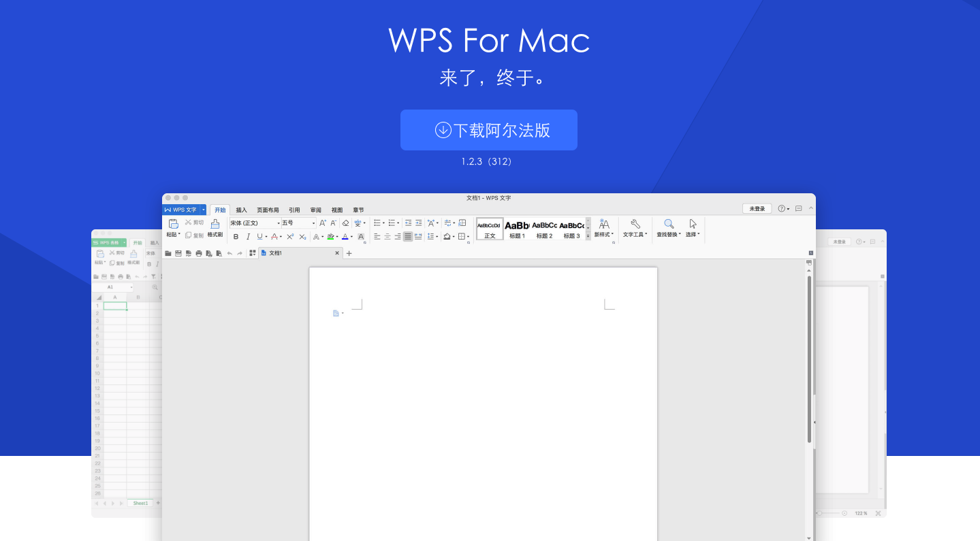Screen dimensions: 980x541
Task: Switch to the 页面布局 tab
Action: [x=268, y=210]
